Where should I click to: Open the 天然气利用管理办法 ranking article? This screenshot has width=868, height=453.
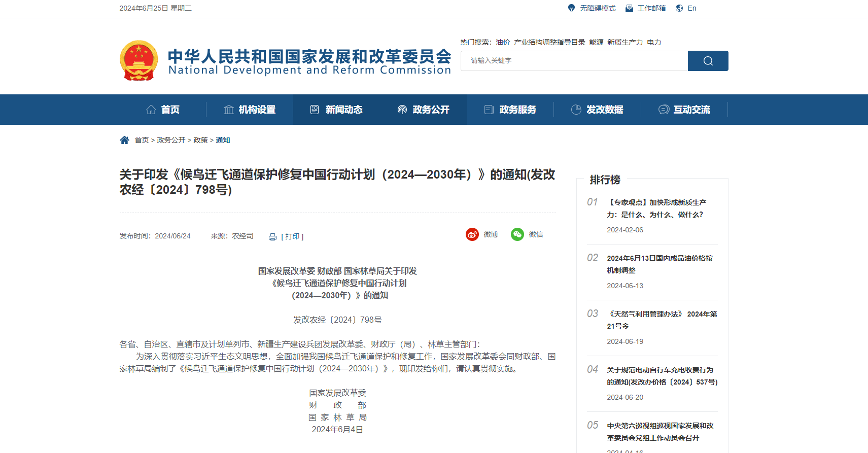point(662,320)
